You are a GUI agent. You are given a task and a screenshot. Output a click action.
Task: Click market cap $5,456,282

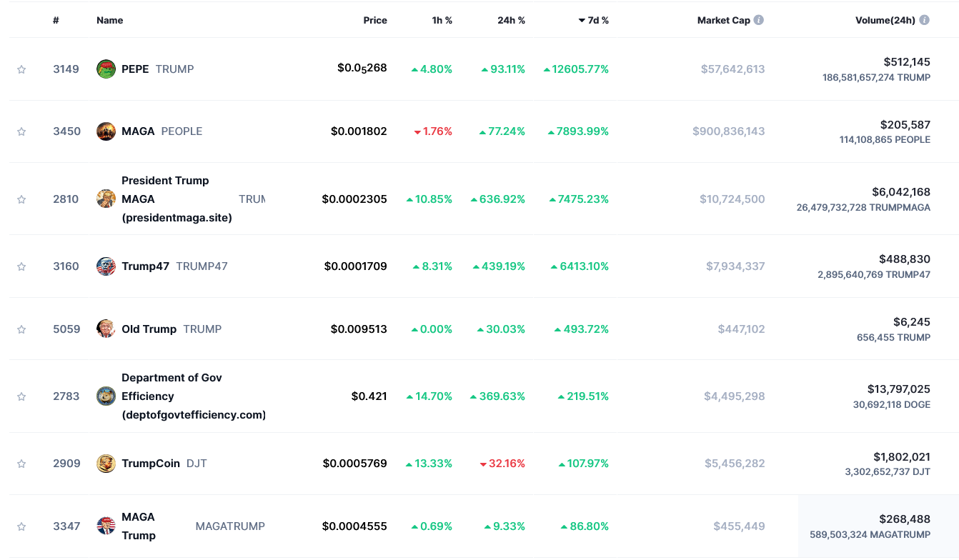pyautogui.click(x=735, y=464)
